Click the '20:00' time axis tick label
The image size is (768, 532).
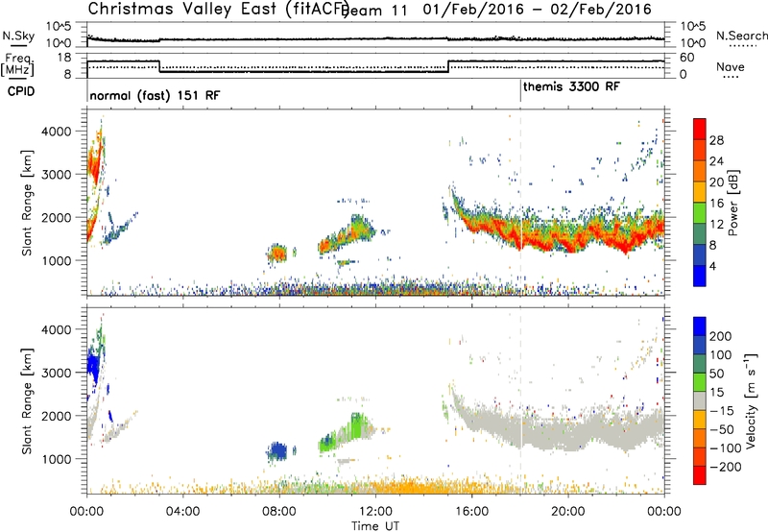(568, 512)
